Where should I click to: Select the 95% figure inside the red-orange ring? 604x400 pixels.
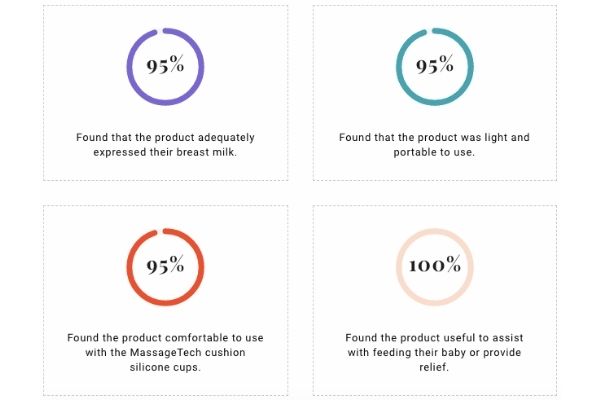(166, 266)
